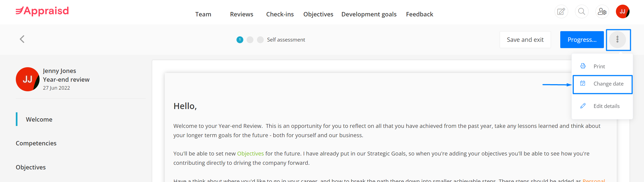Click the blue Progress button
The width and height of the screenshot is (644, 182).
pos(582,40)
